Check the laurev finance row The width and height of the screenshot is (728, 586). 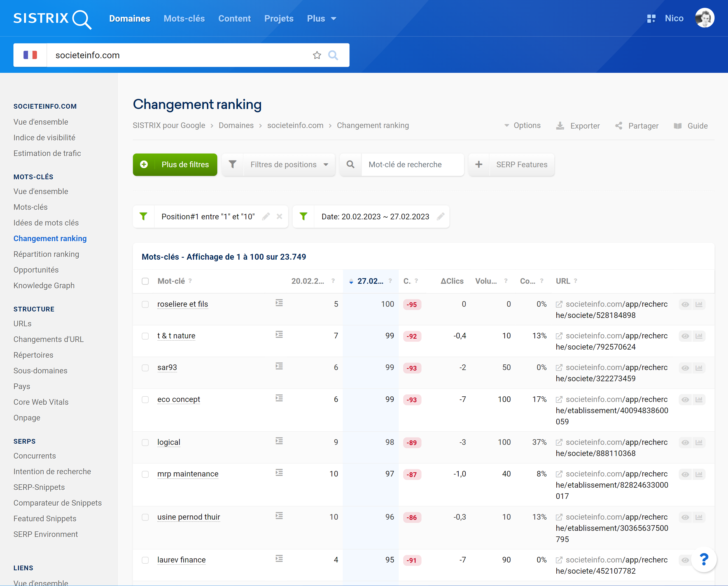tap(145, 560)
